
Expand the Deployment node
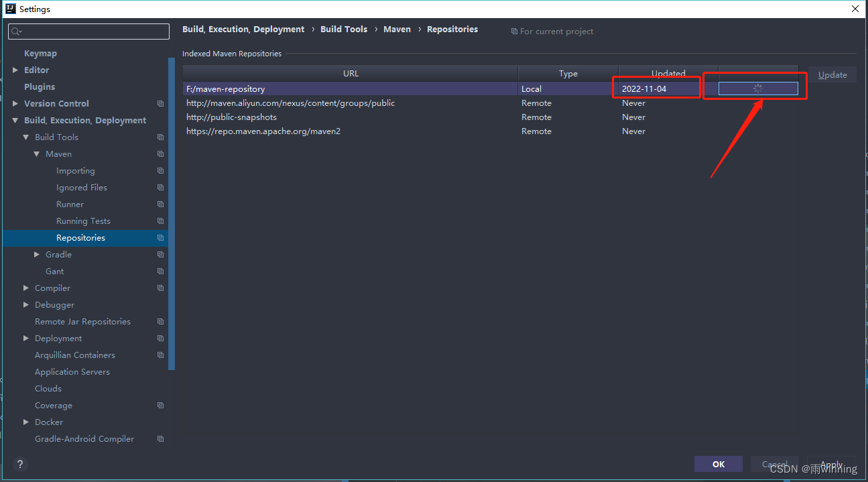coord(26,339)
